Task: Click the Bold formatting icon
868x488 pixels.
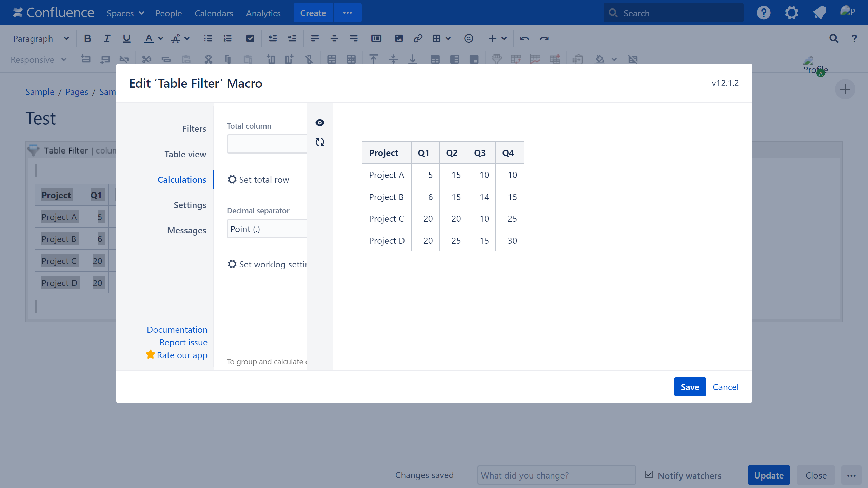Action: 87,38
